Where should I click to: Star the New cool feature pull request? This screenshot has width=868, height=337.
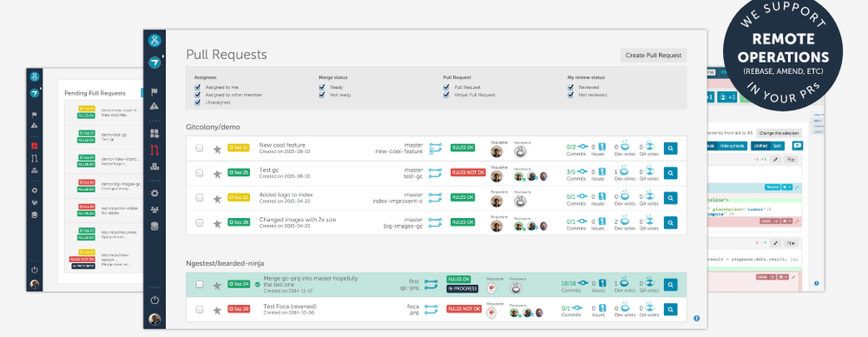[218, 149]
